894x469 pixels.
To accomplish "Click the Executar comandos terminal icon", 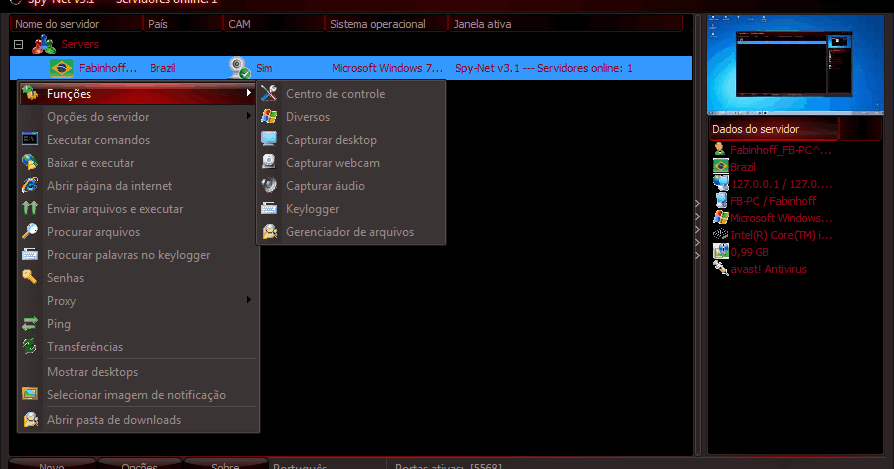I will click(30, 139).
